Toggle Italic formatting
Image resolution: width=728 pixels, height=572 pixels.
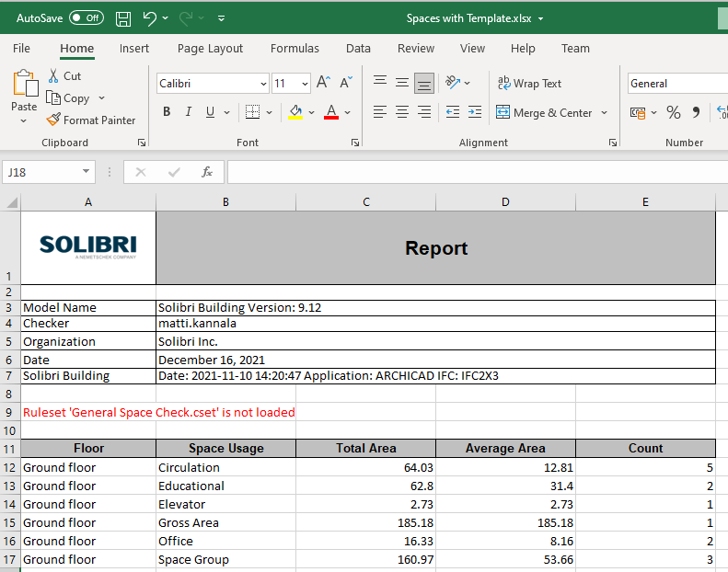click(x=188, y=112)
